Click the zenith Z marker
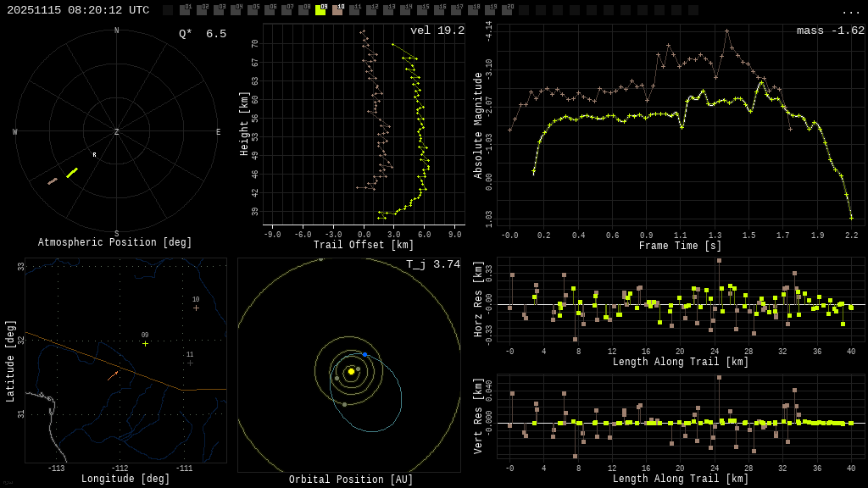868x488 pixels. pos(117,132)
